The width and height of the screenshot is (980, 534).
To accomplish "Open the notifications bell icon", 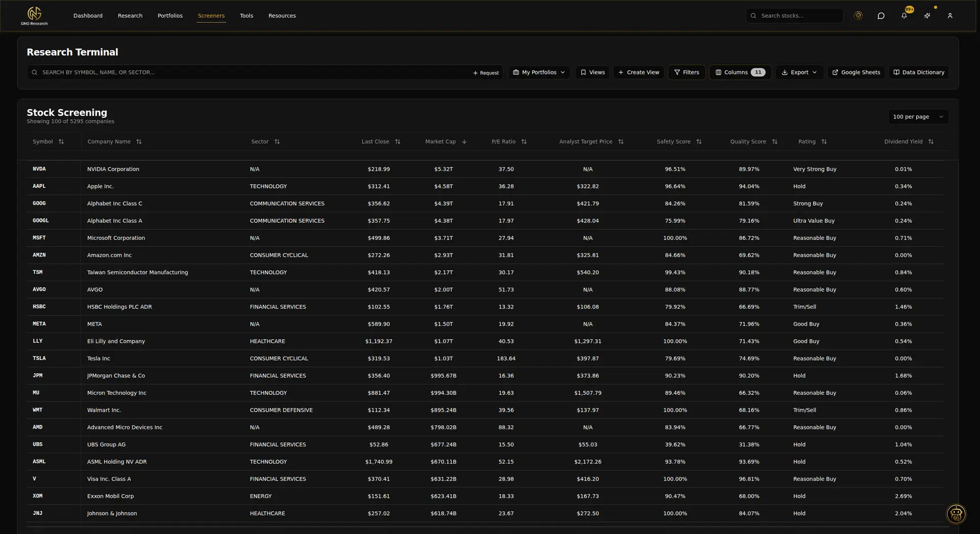I will (904, 16).
